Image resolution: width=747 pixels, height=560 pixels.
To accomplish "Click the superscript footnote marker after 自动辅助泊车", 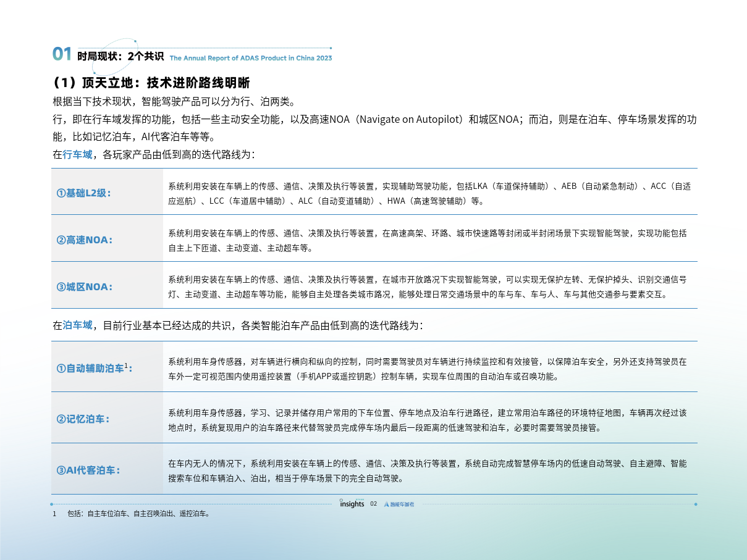I will coord(125,366).
